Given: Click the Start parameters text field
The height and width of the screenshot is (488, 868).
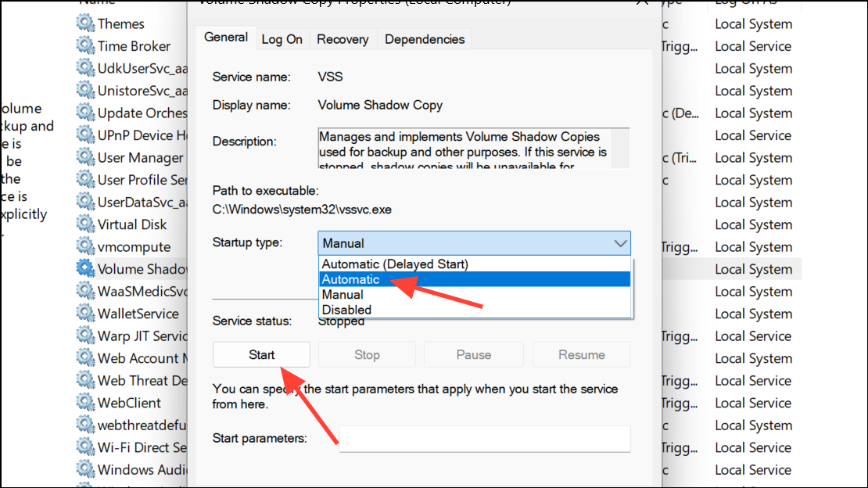Looking at the screenshot, I should 484,439.
